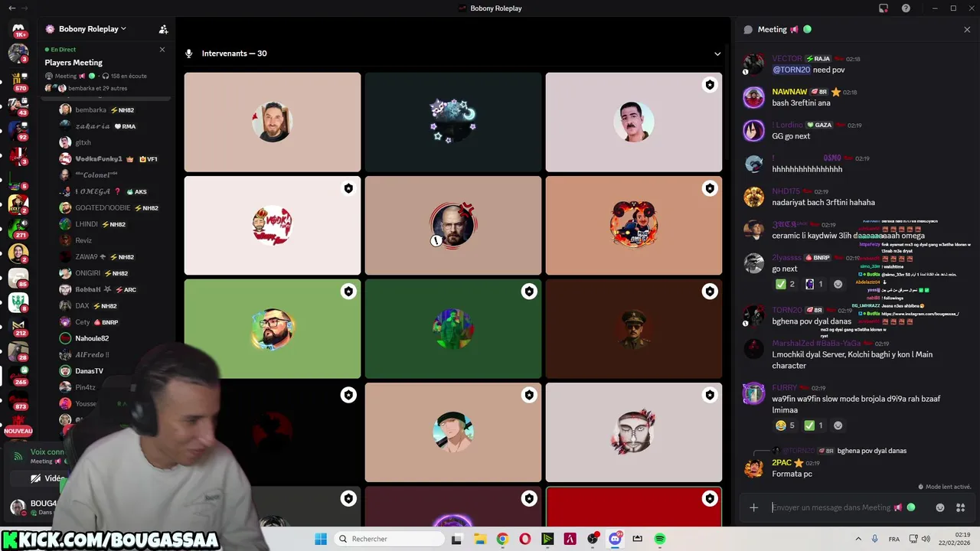
Task: Close the Meeting chat panel
Action: coord(967,29)
